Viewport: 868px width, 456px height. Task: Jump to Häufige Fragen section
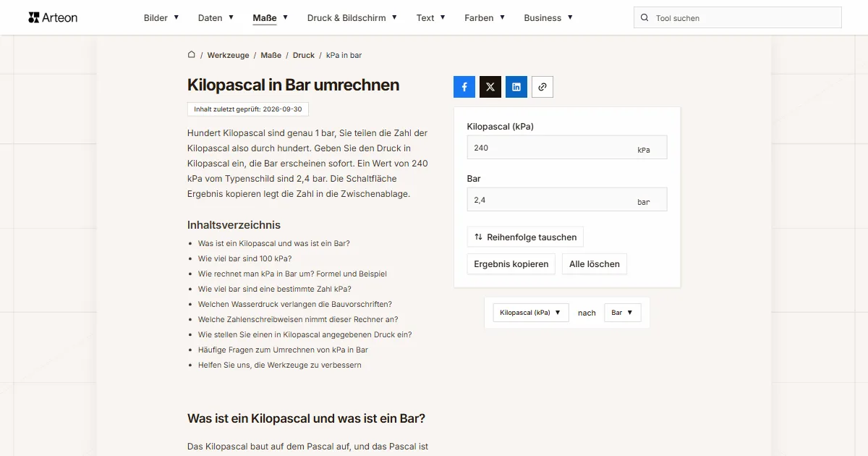(283, 350)
